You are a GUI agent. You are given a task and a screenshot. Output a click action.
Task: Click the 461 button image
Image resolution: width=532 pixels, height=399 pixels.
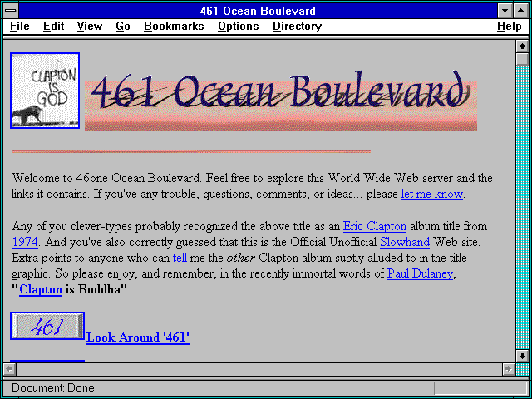tap(47, 326)
